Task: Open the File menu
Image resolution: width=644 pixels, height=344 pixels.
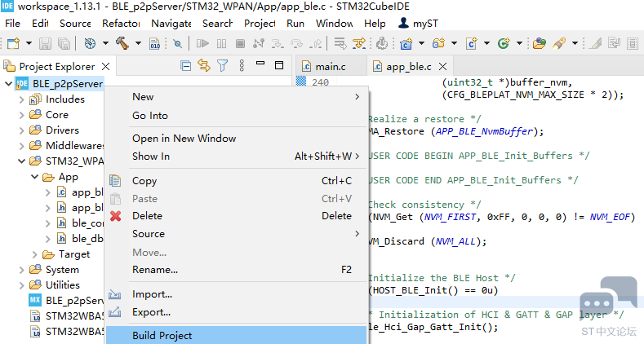Action: click(x=13, y=24)
